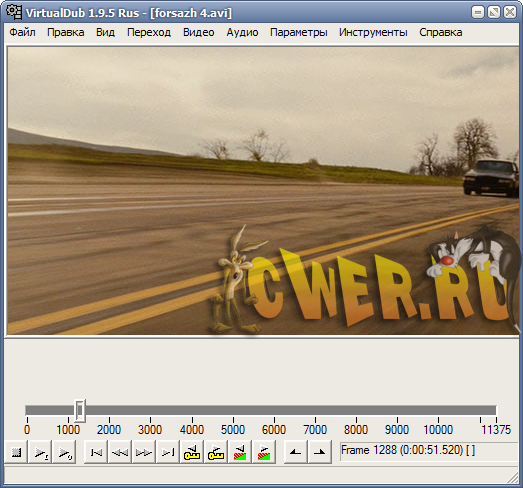523x488 pixels.
Task: Start input playback with the play icon
Action: [40, 452]
